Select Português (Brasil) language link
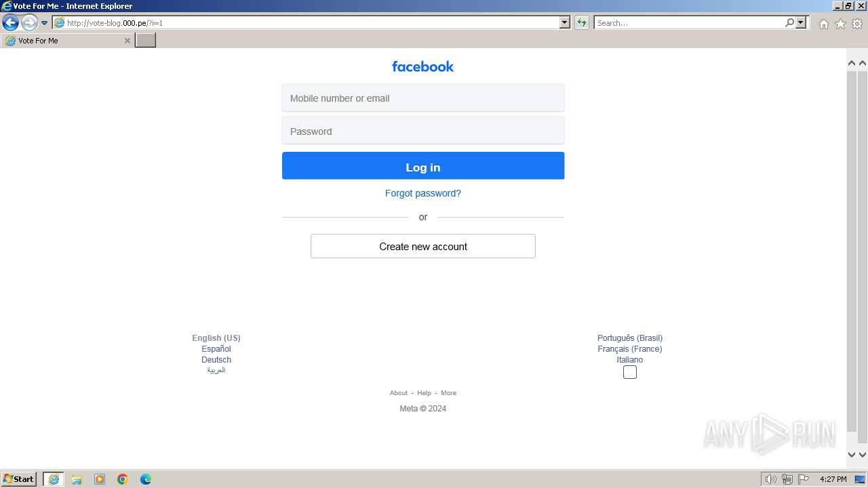Viewport: 868px width, 488px height. pos(630,338)
